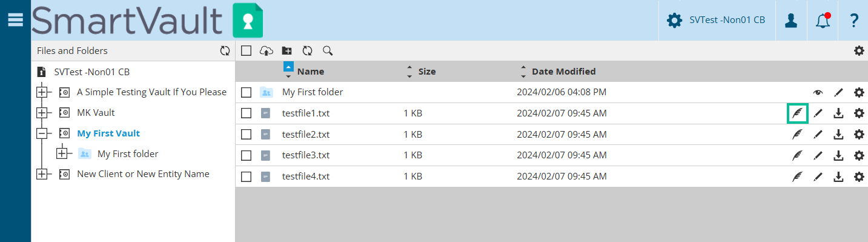
Task: Open the search magnifier in toolbar
Action: pyautogui.click(x=327, y=51)
